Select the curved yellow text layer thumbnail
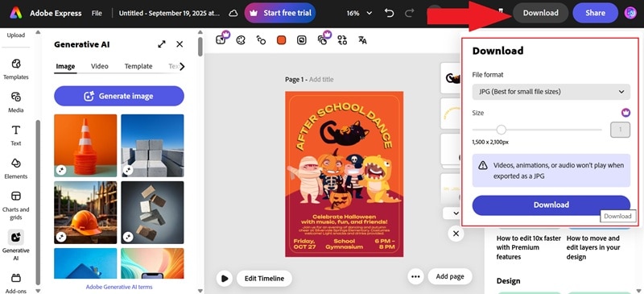Viewport: 644px width, 294px height. (x=450, y=114)
